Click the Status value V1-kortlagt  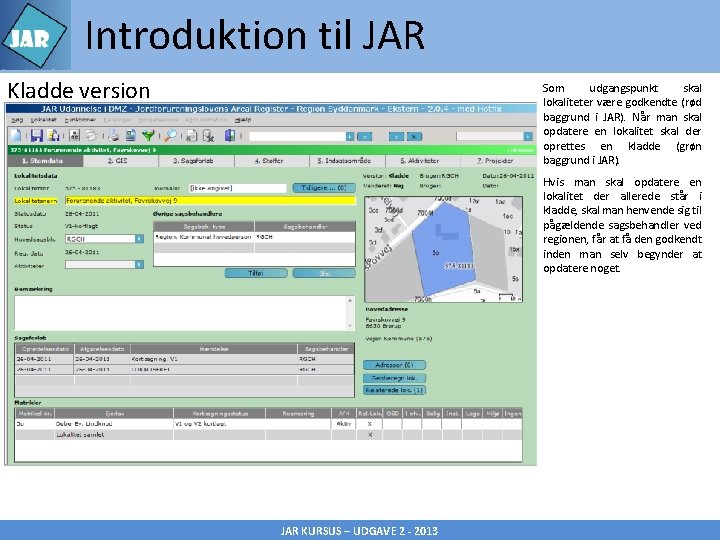[x=81, y=226]
